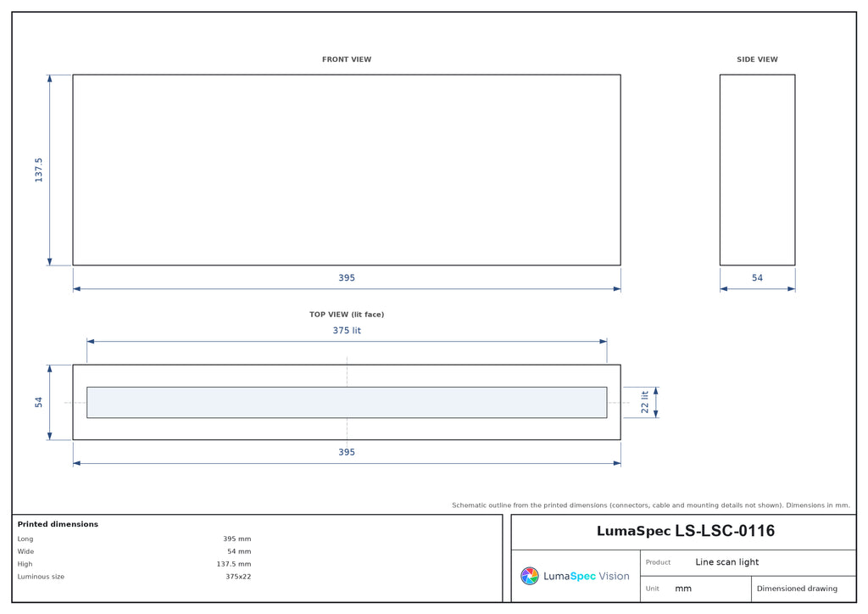
Task: Click the "TOP VIEW (lit face)" heading
Action: click(347, 315)
